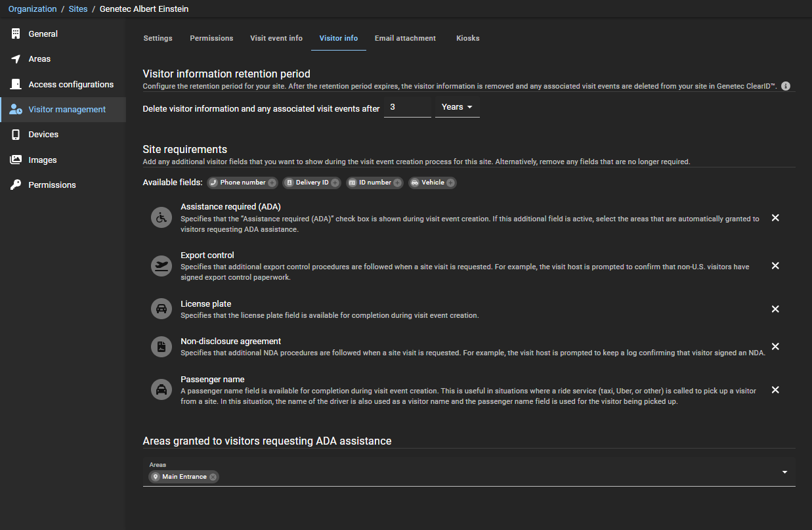Select the Visitor management sidebar icon
The width and height of the screenshot is (812, 530).
[x=16, y=109]
